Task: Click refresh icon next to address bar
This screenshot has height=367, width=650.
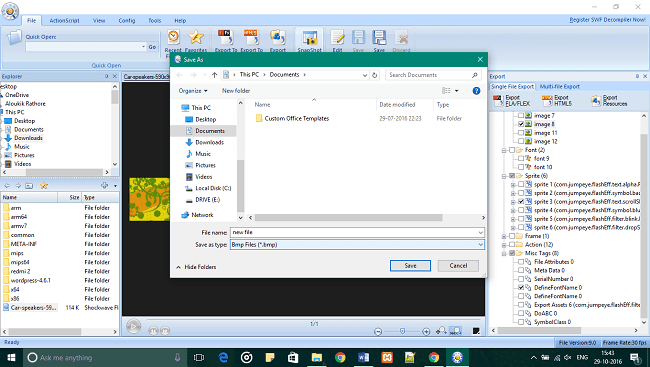Action: [375, 75]
